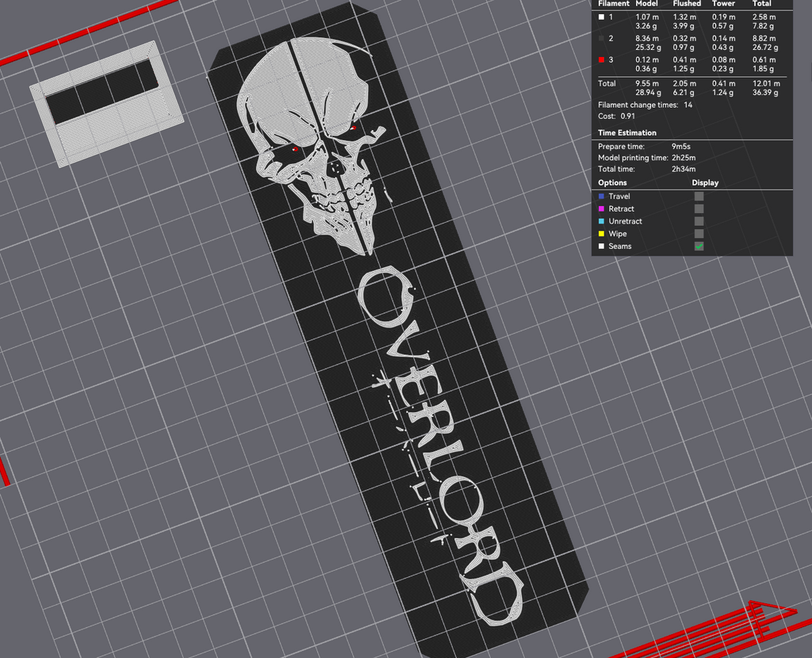Viewport: 812px width, 658px height.
Task: Click the total length 12.01 m
Action: [x=766, y=83]
